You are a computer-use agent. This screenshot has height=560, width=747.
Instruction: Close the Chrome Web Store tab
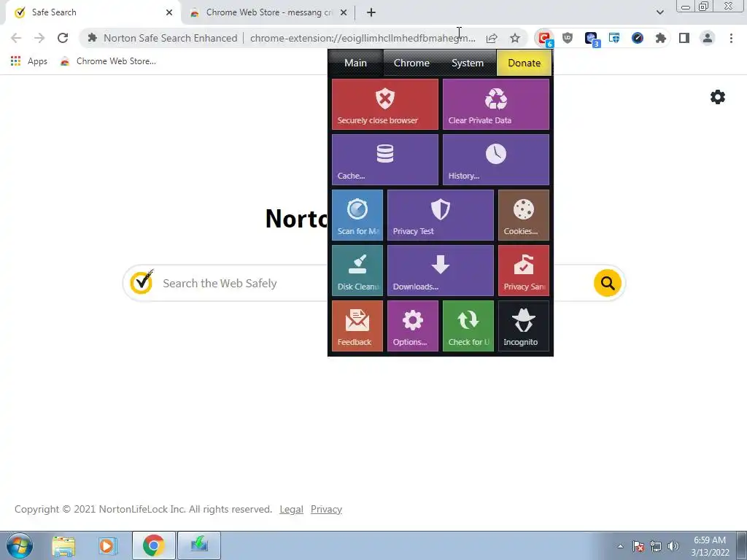point(344,13)
